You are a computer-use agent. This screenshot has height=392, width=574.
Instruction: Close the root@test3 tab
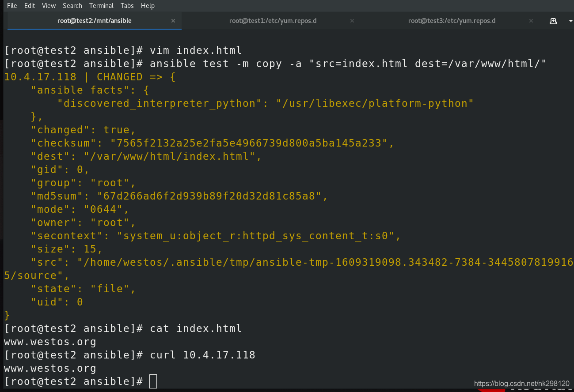point(531,21)
